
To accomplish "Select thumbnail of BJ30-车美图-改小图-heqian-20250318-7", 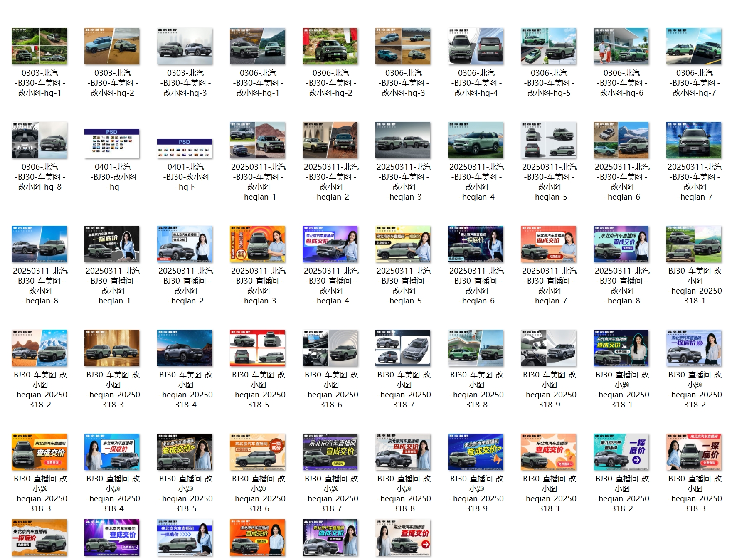I will pyautogui.click(x=403, y=348).
